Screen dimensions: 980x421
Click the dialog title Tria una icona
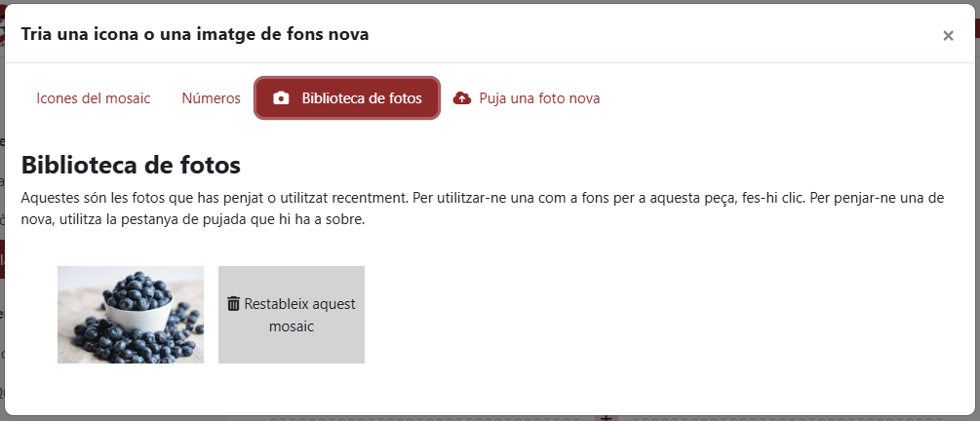coord(195,35)
